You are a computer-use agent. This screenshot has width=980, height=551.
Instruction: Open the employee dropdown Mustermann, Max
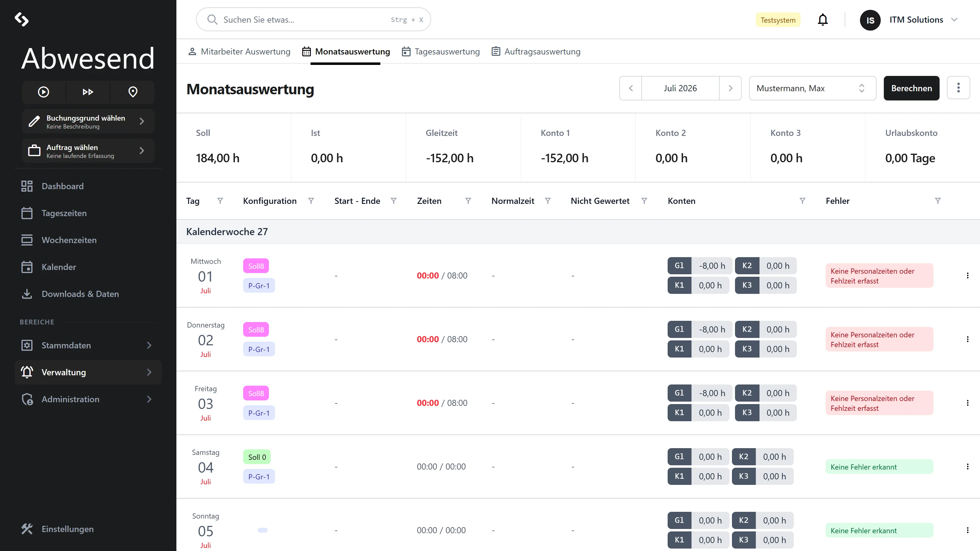click(812, 88)
